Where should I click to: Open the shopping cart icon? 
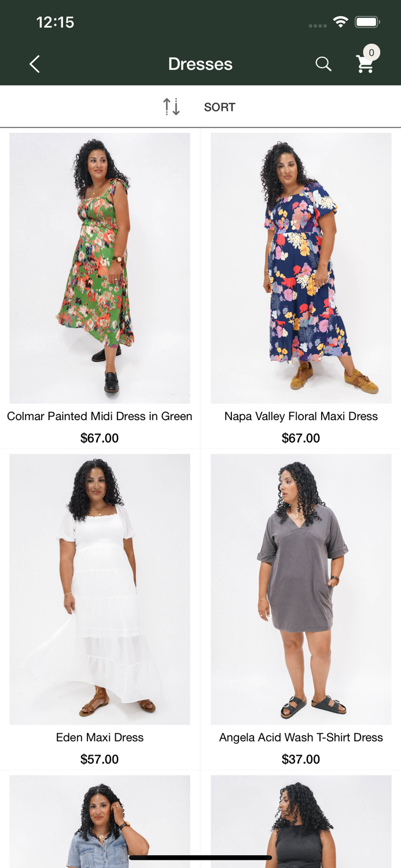(x=365, y=64)
